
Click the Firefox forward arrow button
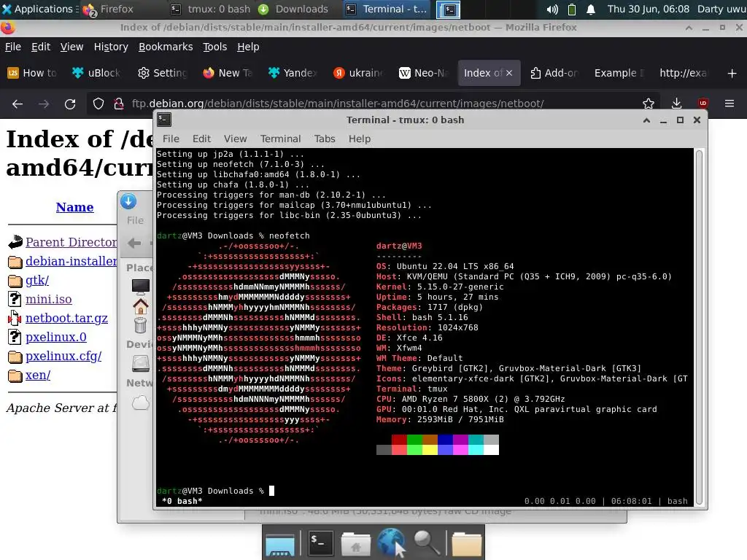pyautogui.click(x=43, y=104)
